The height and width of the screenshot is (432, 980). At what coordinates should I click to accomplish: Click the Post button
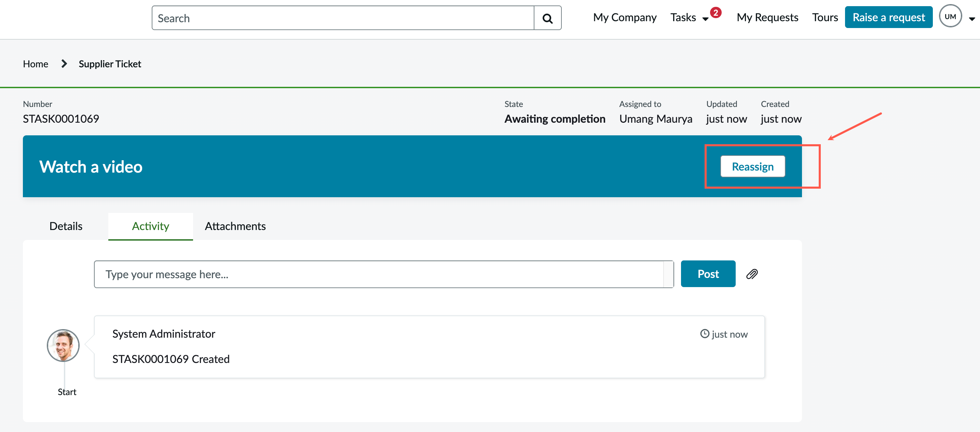coord(708,274)
